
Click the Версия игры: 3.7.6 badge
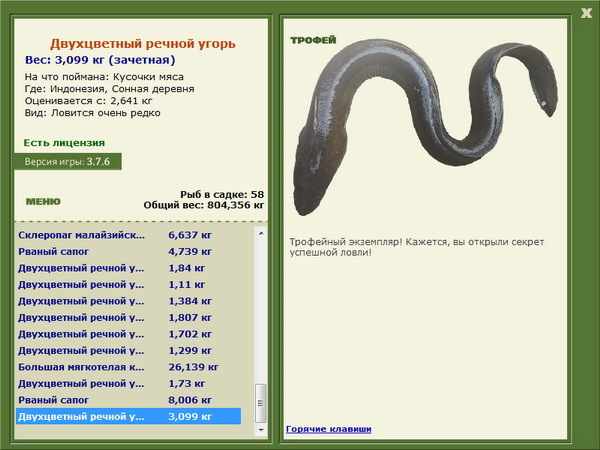click(68, 161)
